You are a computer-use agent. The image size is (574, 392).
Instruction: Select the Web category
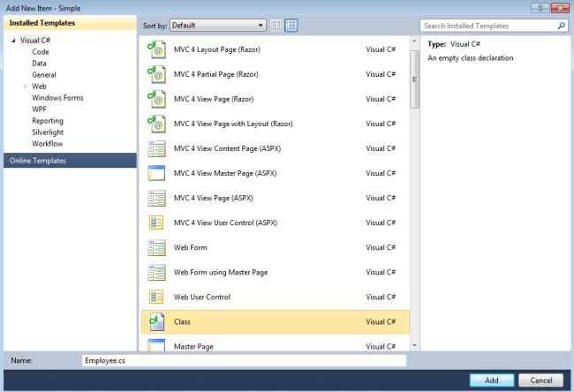[39, 87]
